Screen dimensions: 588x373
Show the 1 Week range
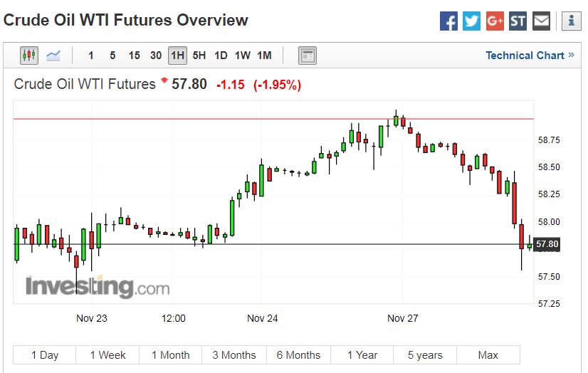[x=107, y=354]
